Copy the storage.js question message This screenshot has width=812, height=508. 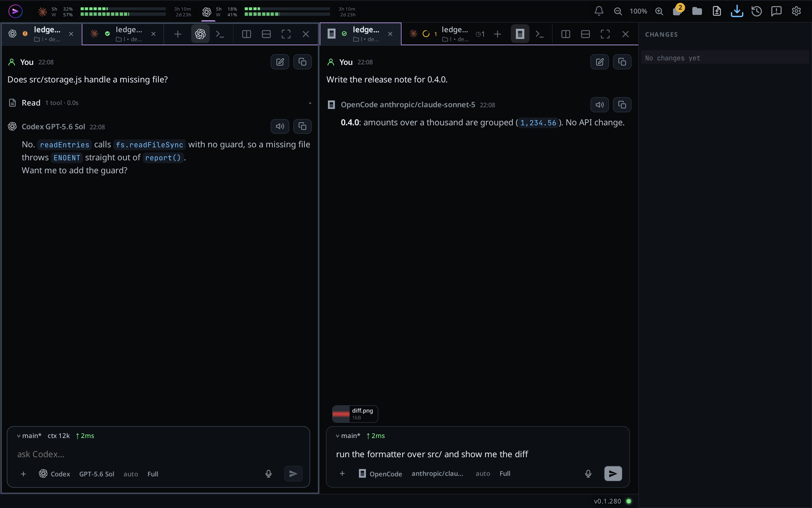(302, 62)
